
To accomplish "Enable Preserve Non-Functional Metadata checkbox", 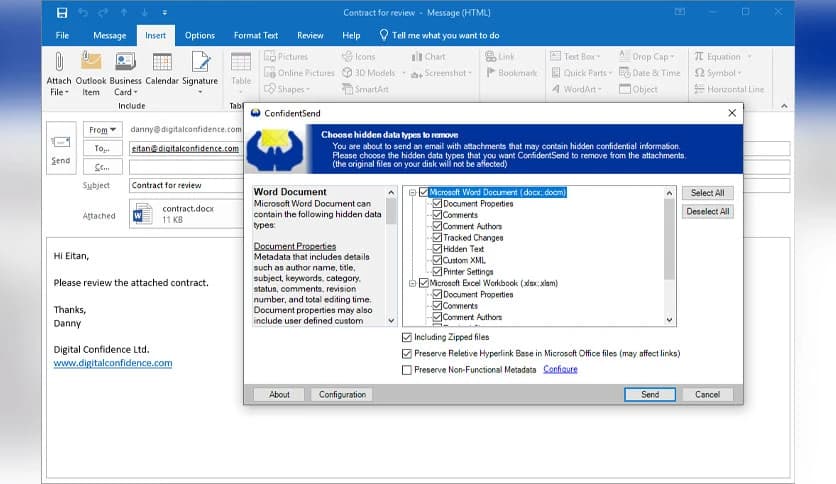I will [x=407, y=370].
